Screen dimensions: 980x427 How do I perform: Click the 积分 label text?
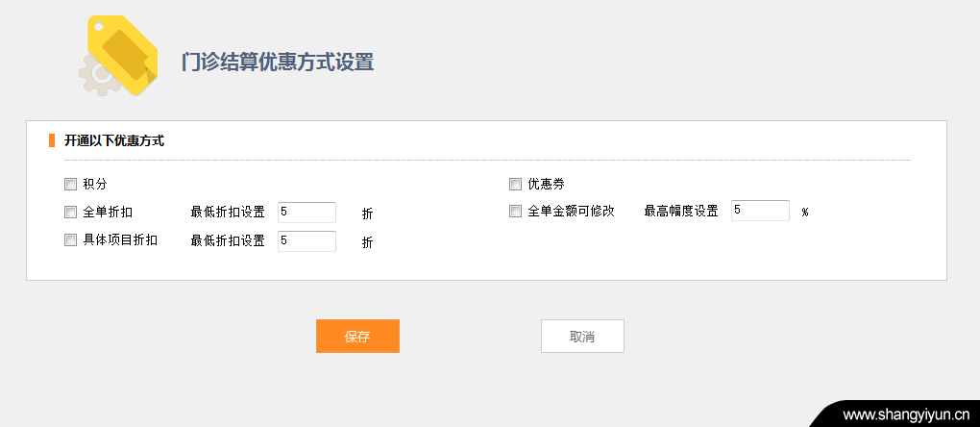pyautogui.click(x=95, y=185)
